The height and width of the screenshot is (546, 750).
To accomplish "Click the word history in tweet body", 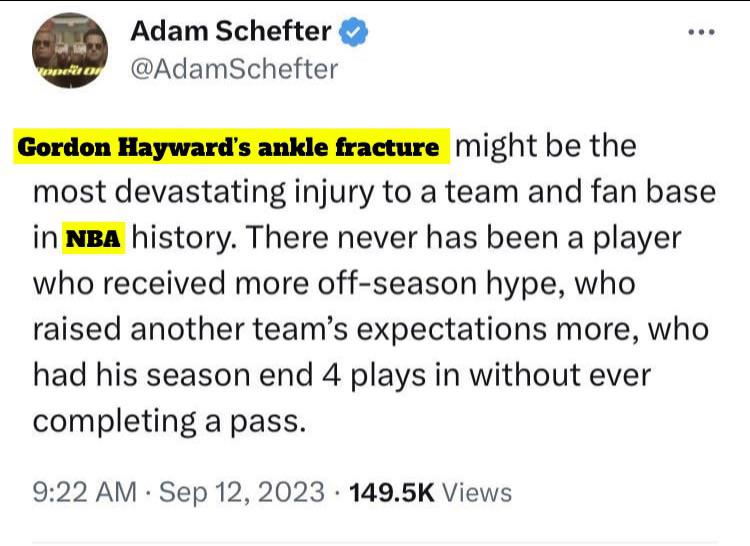I will [184, 239].
